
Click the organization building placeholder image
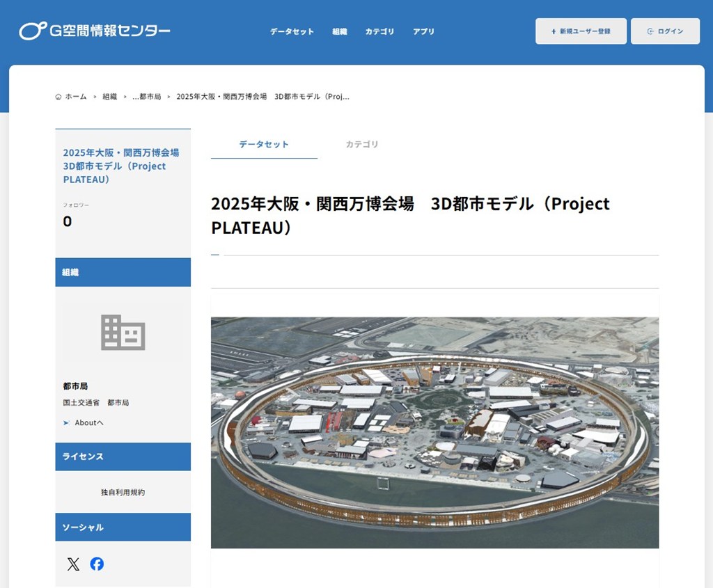pos(123,332)
